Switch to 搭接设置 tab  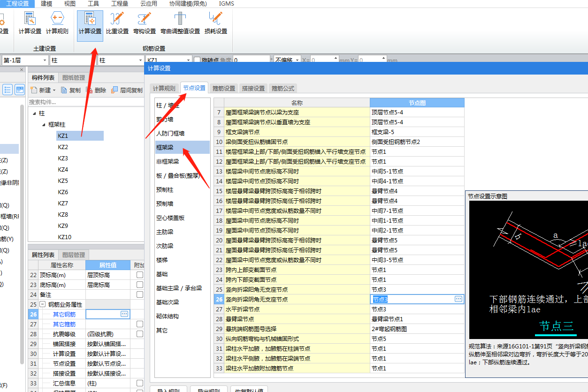(253, 88)
